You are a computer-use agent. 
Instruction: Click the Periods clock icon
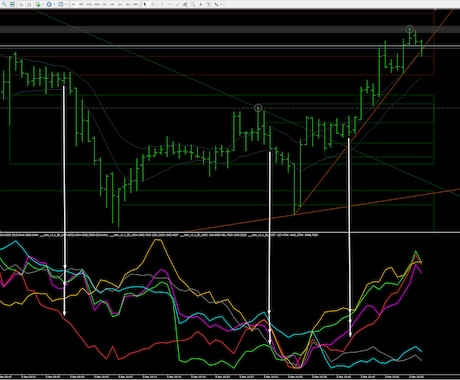click(49, 4)
